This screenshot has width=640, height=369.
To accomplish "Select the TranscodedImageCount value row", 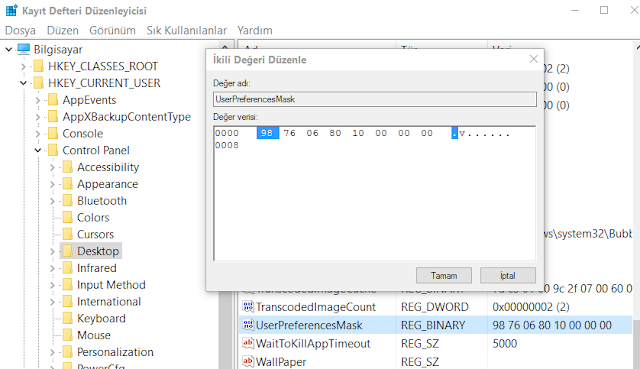I will tap(435, 307).
